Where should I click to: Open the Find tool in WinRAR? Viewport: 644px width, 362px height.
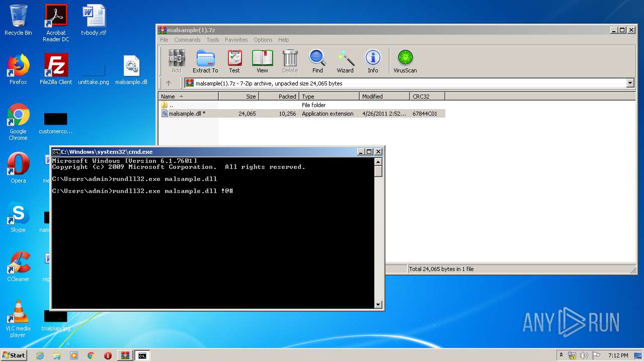coord(317,61)
